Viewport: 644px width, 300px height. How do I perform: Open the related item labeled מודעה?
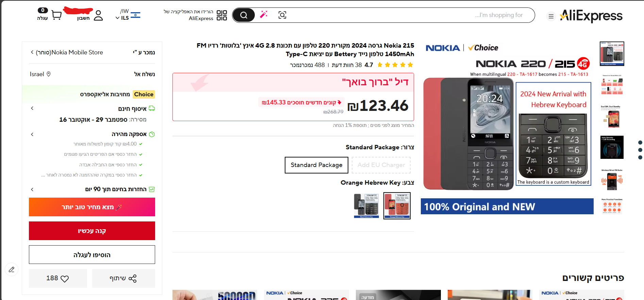pos(398,295)
